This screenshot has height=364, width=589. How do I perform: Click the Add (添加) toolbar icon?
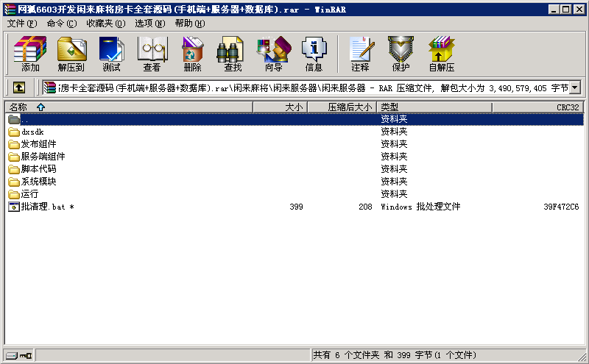(30, 54)
